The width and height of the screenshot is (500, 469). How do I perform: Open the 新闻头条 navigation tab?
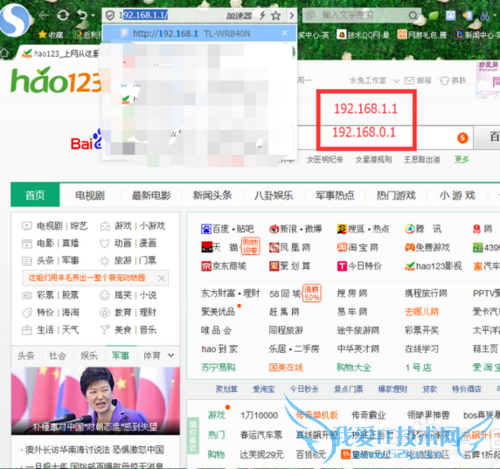tap(212, 195)
